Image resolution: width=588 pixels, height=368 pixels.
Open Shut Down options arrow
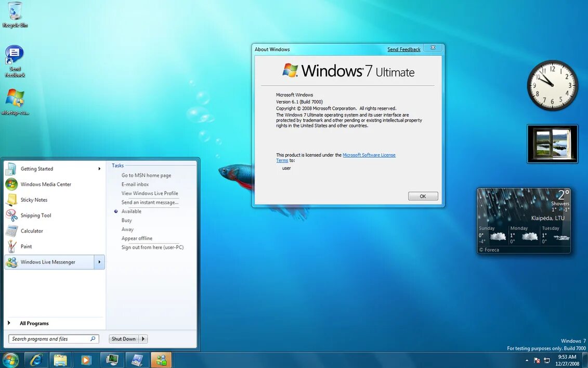[x=143, y=339]
